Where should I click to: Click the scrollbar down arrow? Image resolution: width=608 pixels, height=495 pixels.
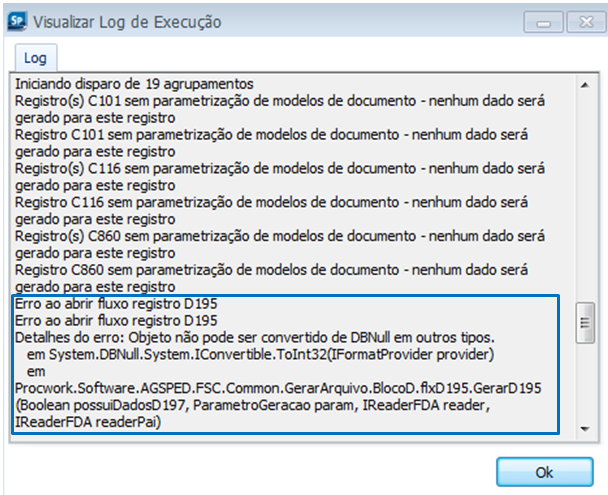click(x=587, y=430)
